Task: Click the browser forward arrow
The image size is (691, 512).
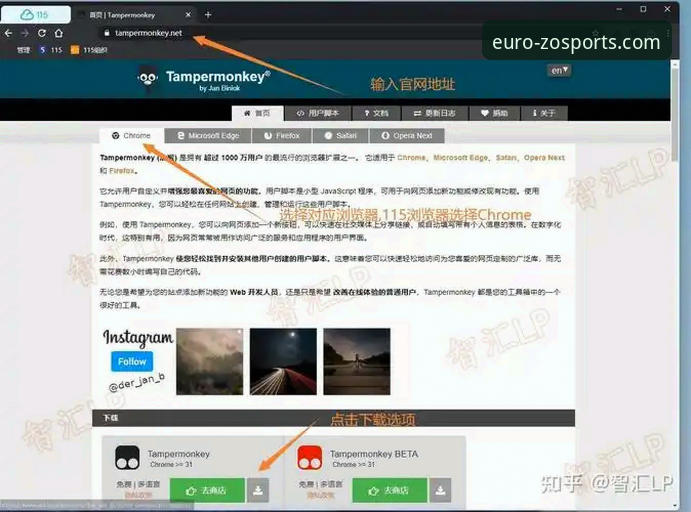Action: click(25, 33)
